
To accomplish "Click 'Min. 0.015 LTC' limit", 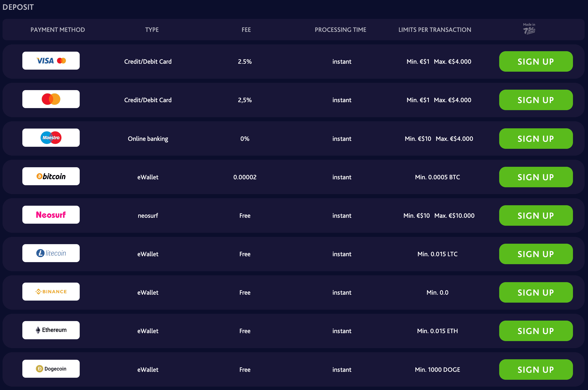I will point(437,254).
